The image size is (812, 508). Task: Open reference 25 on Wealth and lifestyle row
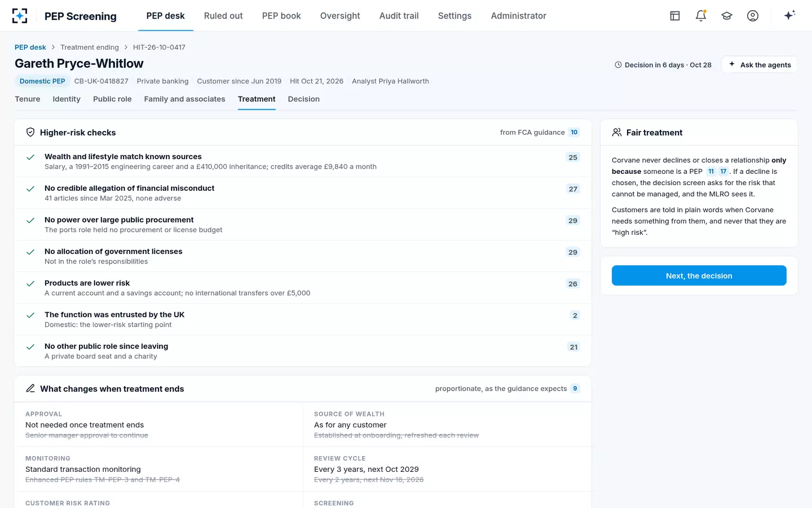click(x=573, y=157)
